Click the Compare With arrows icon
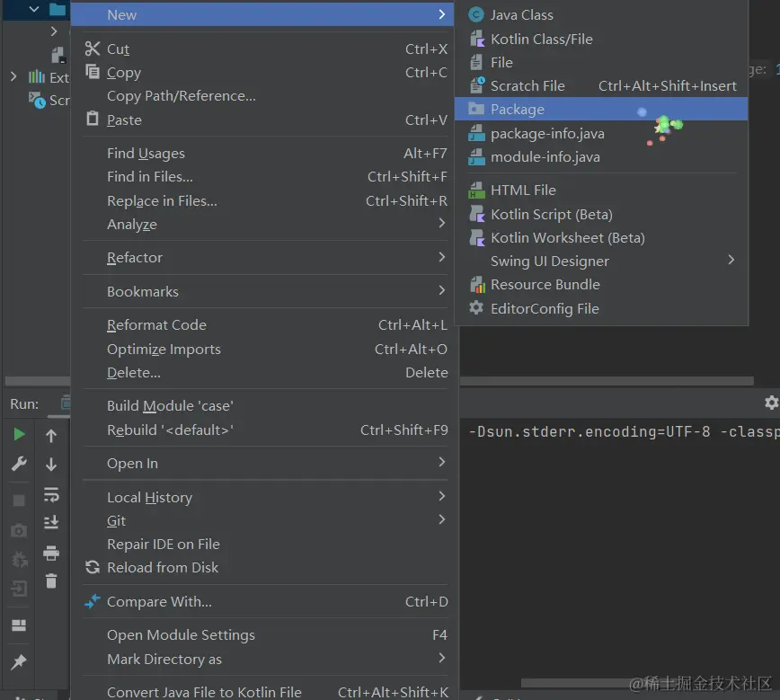The image size is (780, 700). pos(93,601)
